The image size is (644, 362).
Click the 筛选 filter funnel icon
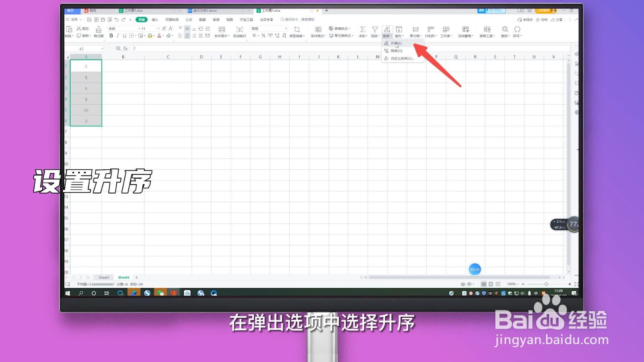click(x=375, y=29)
